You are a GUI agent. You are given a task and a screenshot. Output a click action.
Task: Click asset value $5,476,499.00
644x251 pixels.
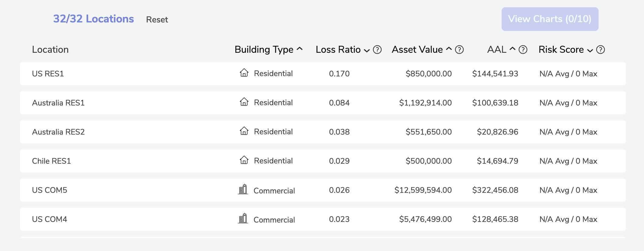click(x=425, y=219)
